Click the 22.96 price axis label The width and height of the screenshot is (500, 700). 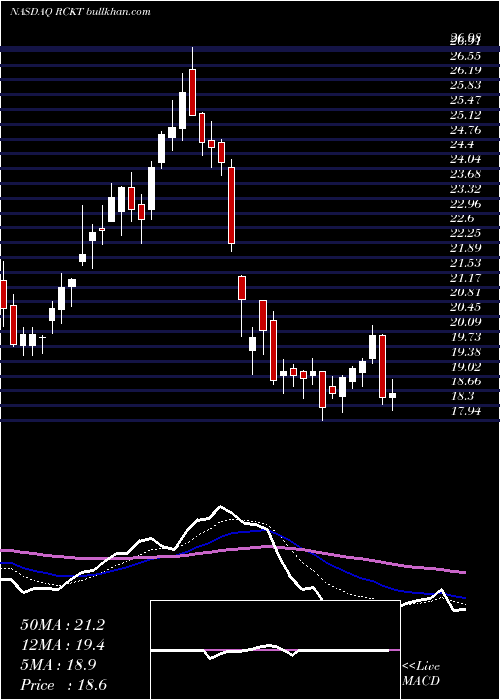click(468, 204)
